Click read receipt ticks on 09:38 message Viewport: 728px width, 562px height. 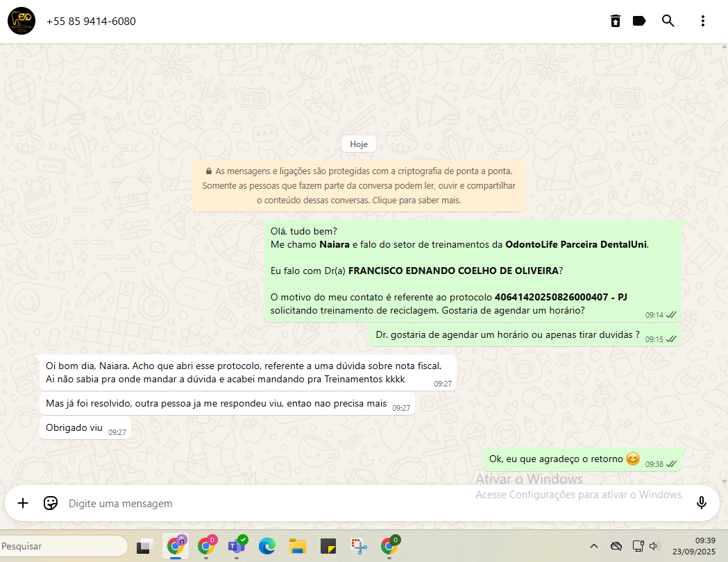click(x=671, y=464)
